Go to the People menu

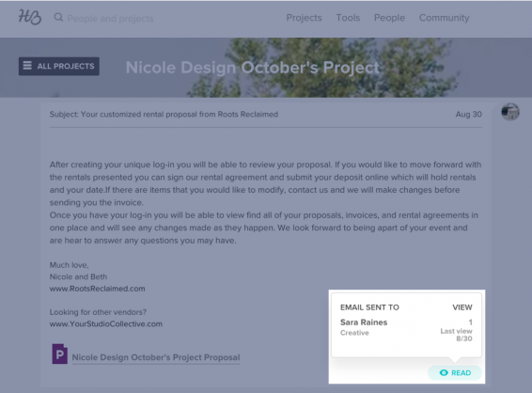[x=389, y=18]
